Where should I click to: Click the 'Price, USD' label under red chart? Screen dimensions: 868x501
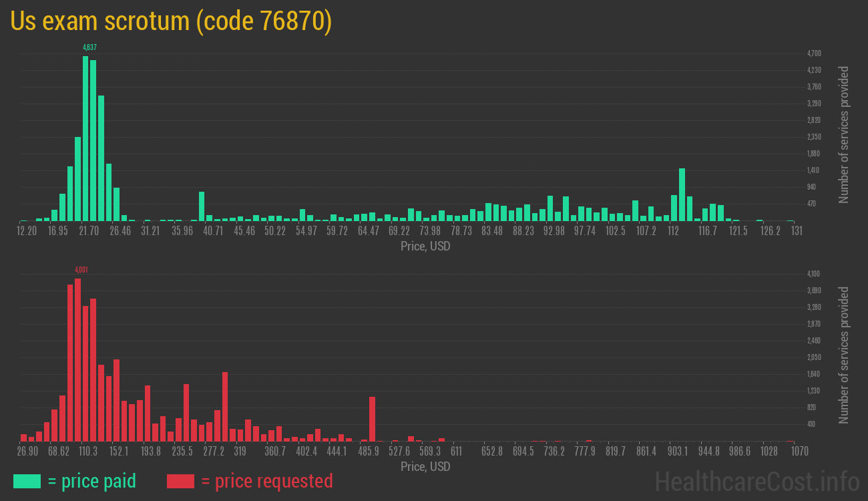(425, 466)
